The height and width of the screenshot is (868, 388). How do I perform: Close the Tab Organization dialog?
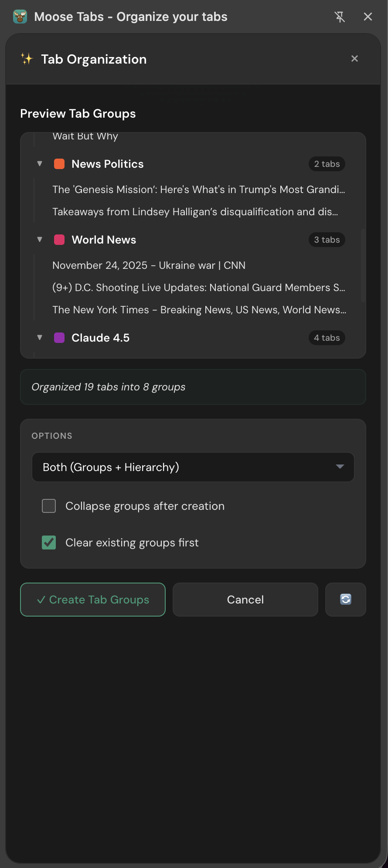(x=354, y=58)
